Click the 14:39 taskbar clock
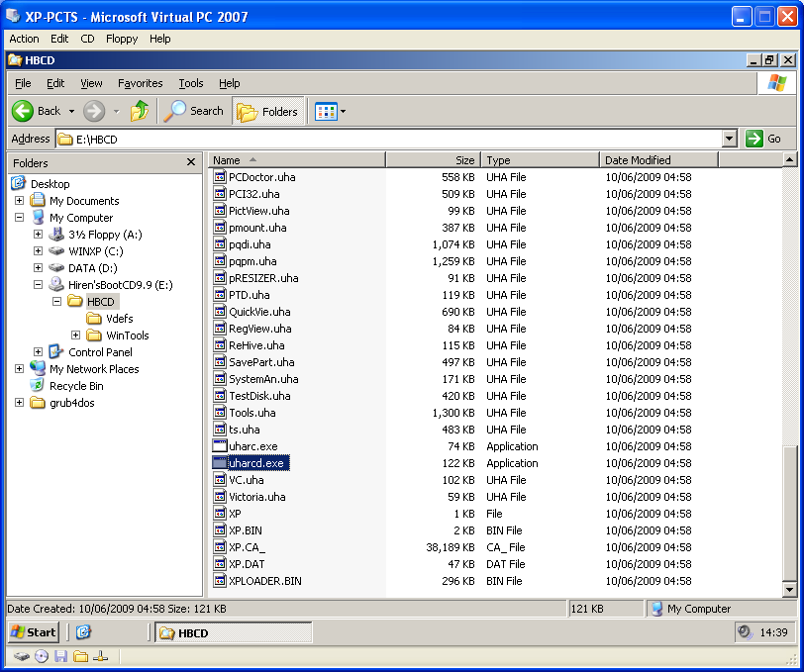This screenshot has width=804, height=672. (x=772, y=632)
